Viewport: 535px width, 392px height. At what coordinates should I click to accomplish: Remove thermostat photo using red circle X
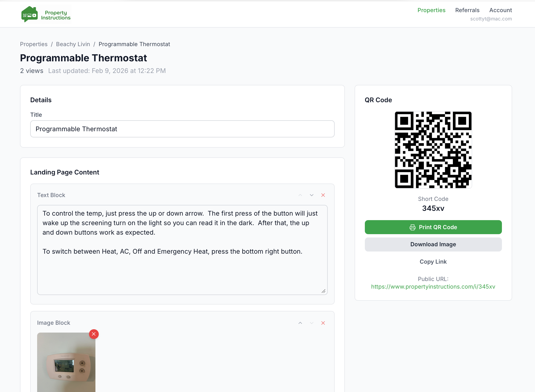tap(94, 334)
